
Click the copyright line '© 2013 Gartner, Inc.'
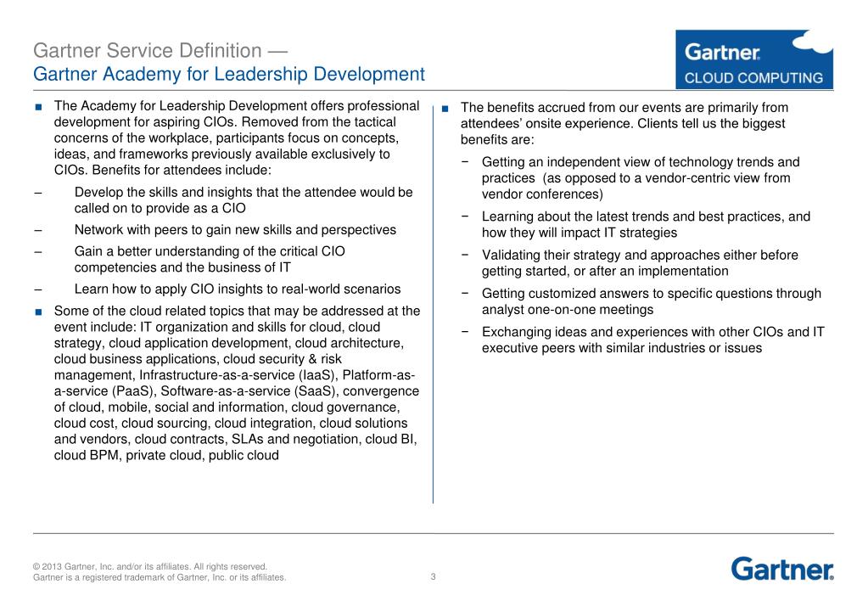[x=150, y=567]
